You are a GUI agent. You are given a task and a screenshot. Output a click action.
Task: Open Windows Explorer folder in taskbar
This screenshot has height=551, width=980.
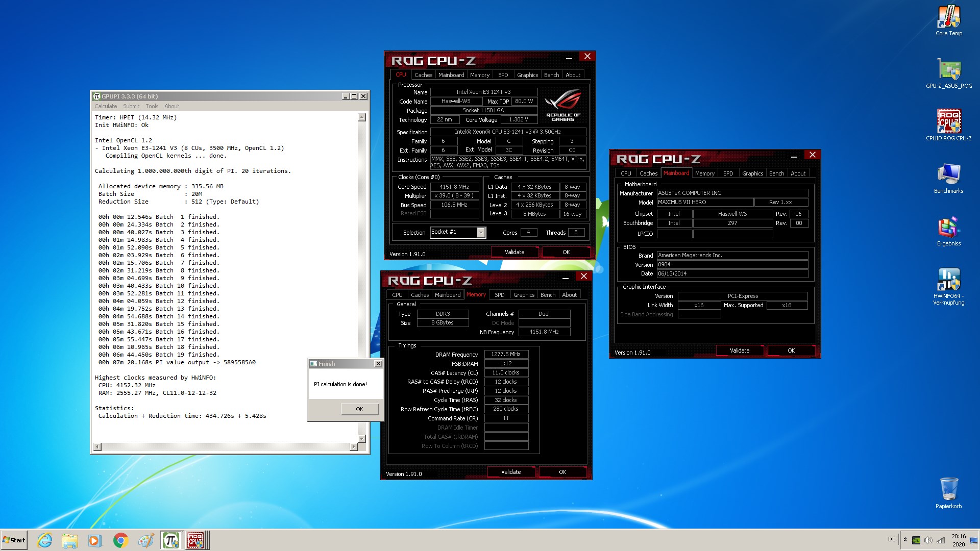(70, 540)
